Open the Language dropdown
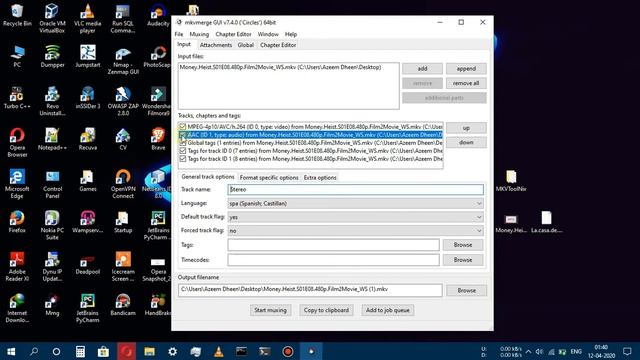640x360 pixels. click(356, 203)
